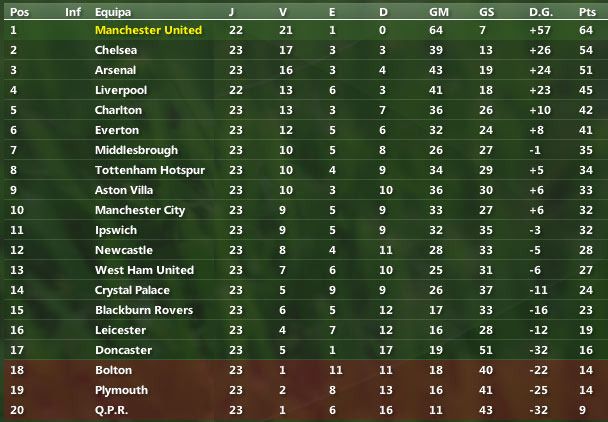Click the Manchester United team name
This screenshot has height=422, width=608.
(147, 30)
